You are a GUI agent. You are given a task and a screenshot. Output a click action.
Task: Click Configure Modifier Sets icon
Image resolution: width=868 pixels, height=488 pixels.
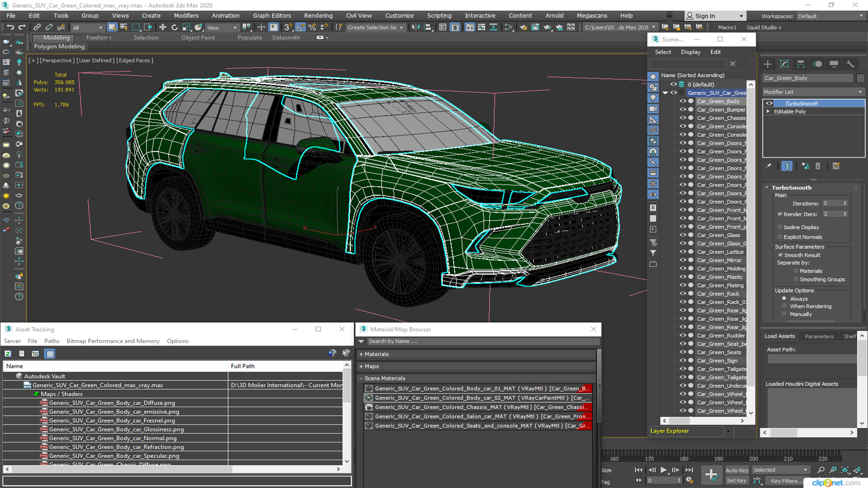pyautogui.click(x=836, y=166)
